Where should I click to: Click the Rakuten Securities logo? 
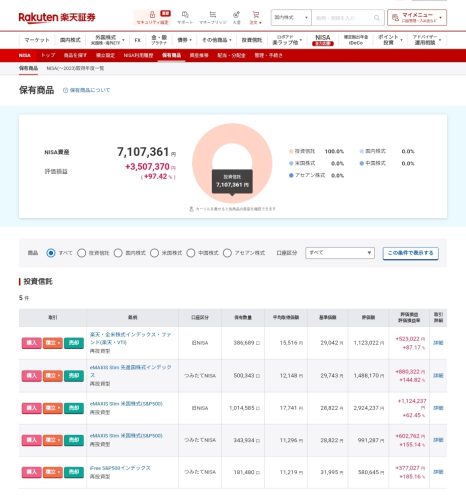(57, 17)
